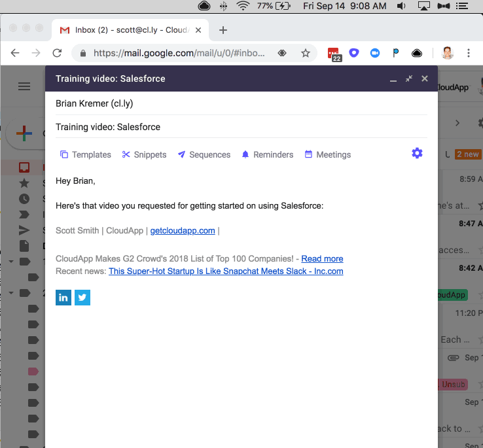Open the purple gear settings icon

pos(417,153)
